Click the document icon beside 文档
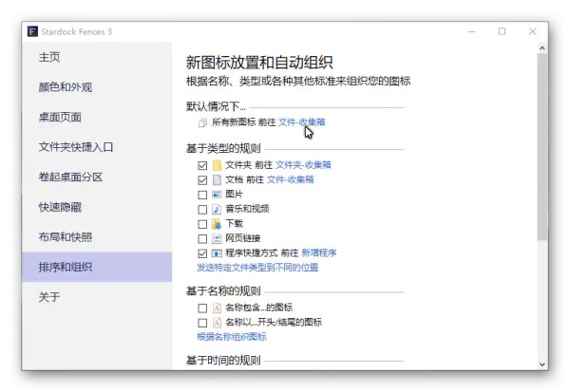 pyautogui.click(x=217, y=179)
